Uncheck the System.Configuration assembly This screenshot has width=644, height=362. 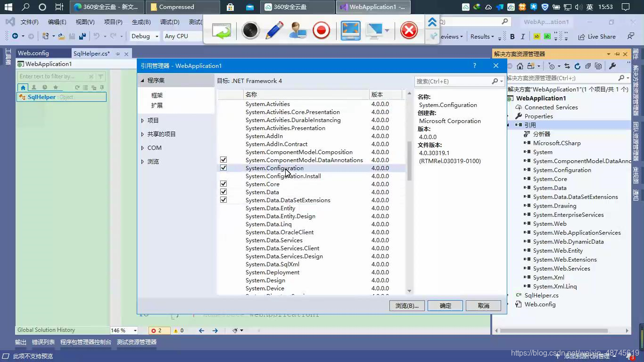pyautogui.click(x=223, y=168)
